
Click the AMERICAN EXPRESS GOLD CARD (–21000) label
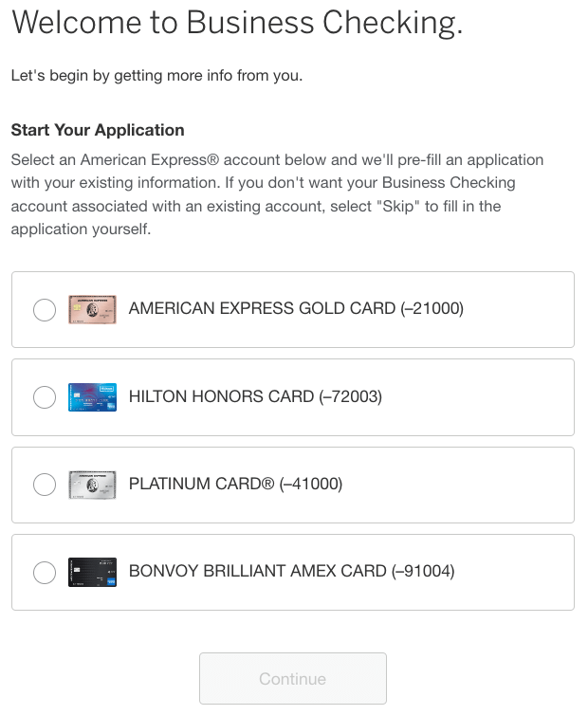(x=296, y=309)
